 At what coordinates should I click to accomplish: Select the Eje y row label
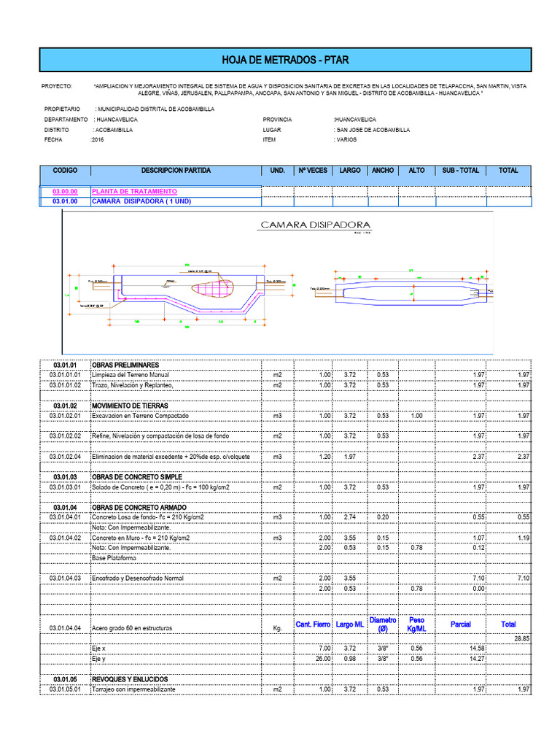click(x=98, y=659)
